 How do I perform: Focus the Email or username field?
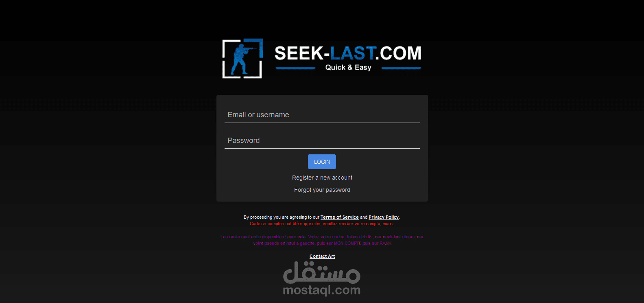tap(322, 115)
